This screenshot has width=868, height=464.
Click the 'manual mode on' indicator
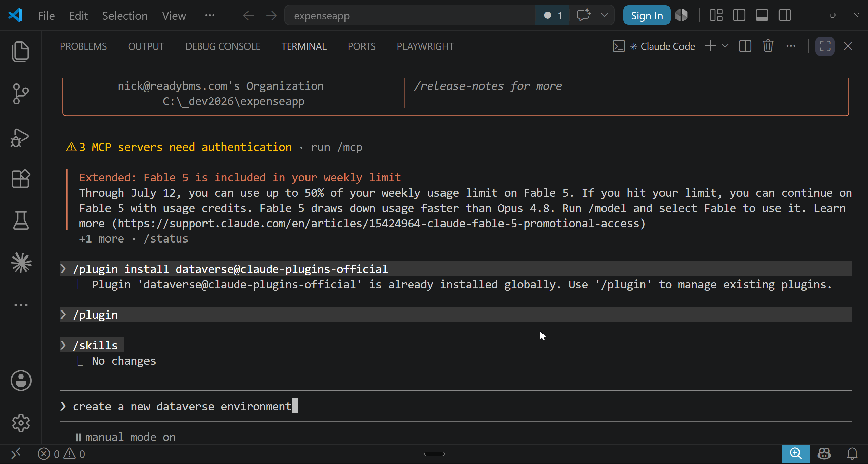point(125,437)
